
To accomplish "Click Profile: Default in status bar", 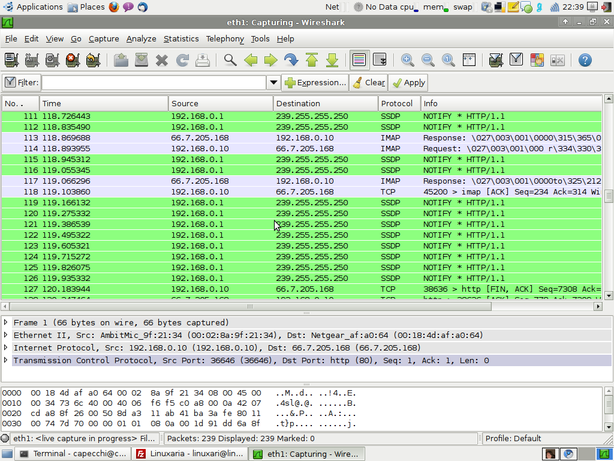I will click(x=513, y=438).
